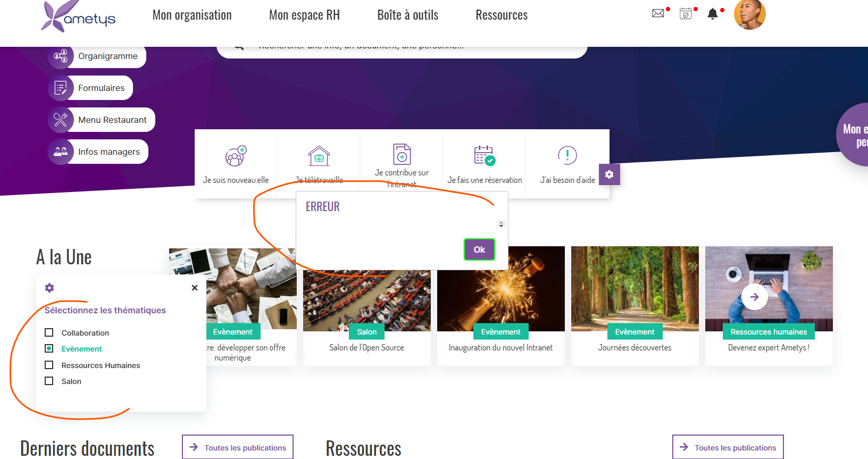
Task: Click the Formulaires icon
Action: (61, 88)
